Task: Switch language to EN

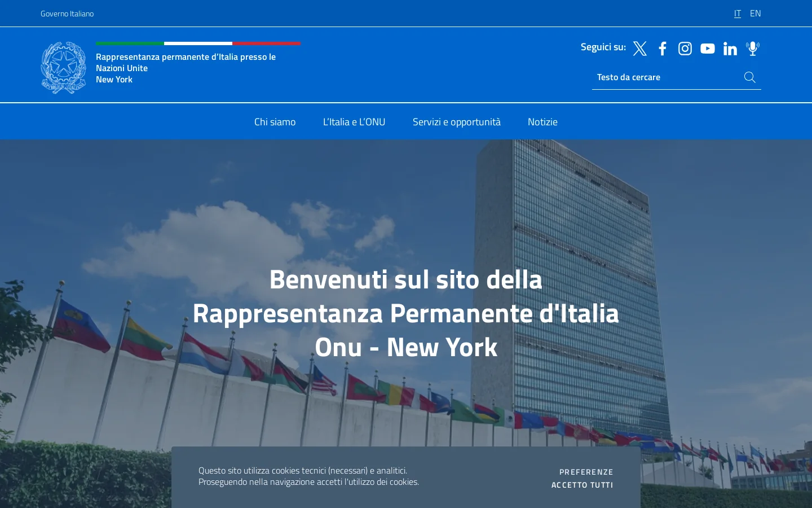Action: pos(755,14)
